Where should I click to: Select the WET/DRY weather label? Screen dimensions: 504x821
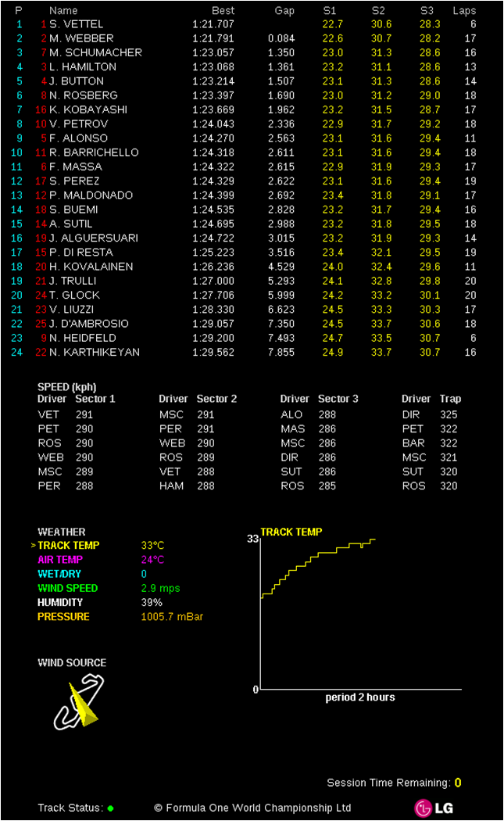[59, 574]
